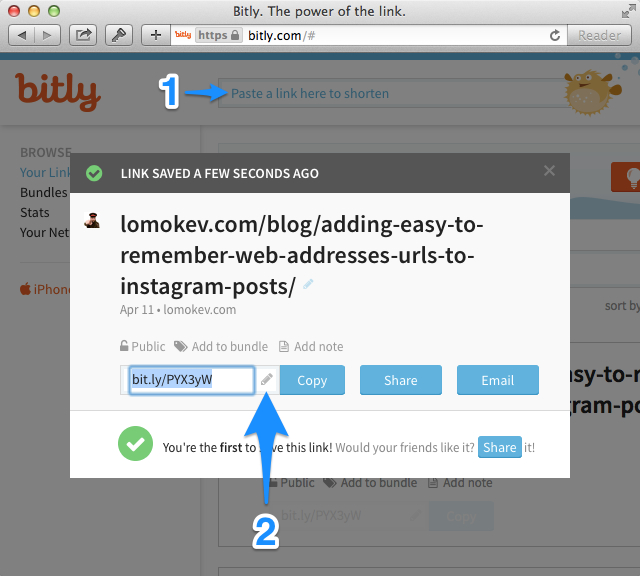The image size is (640, 576).
Task: Click the Safari share icon in toolbar
Action: coord(83,35)
